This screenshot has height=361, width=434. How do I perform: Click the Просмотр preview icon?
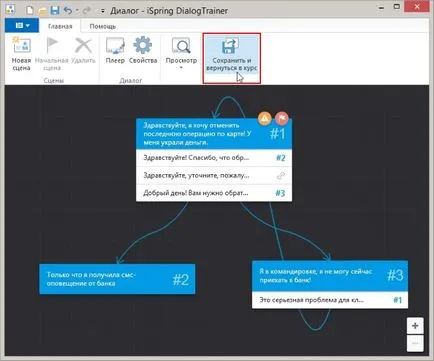(x=181, y=46)
